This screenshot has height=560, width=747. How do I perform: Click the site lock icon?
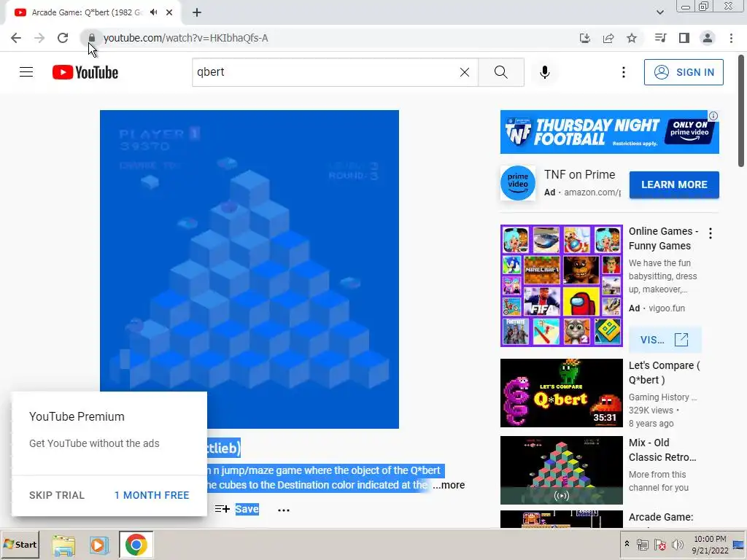point(91,38)
